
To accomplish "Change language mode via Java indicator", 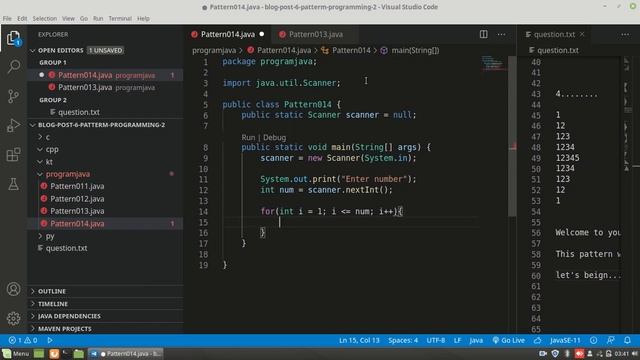I will coord(476,340).
